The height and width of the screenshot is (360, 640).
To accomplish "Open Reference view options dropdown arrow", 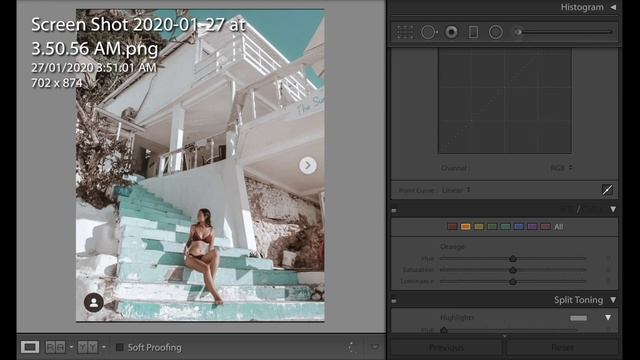I will [x=71, y=347].
